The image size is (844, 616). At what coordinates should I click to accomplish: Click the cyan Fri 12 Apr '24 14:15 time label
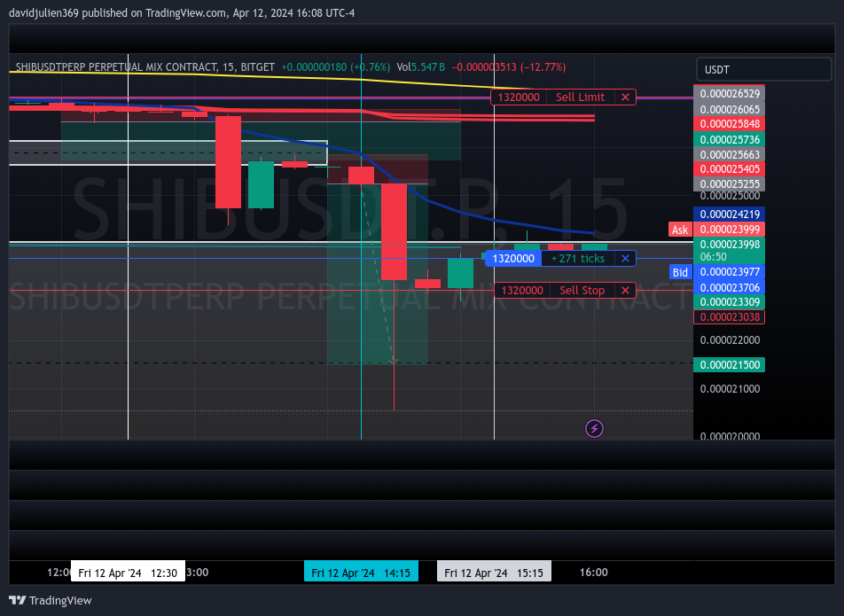361,573
